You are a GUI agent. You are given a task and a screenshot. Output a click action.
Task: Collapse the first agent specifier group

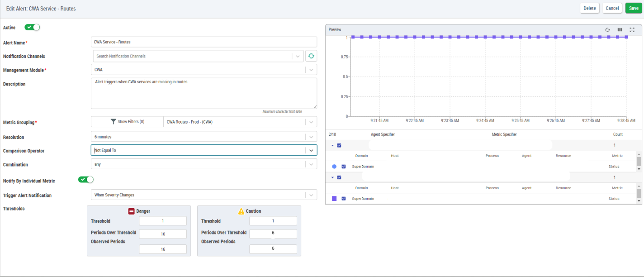pyautogui.click(x=332, y=145)
